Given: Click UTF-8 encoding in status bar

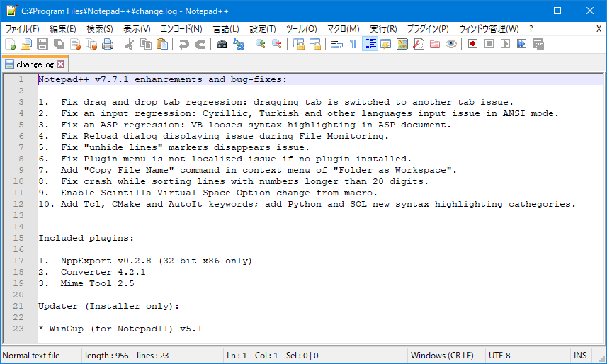Looking at the screenshot, I should [x=500, y=355].
